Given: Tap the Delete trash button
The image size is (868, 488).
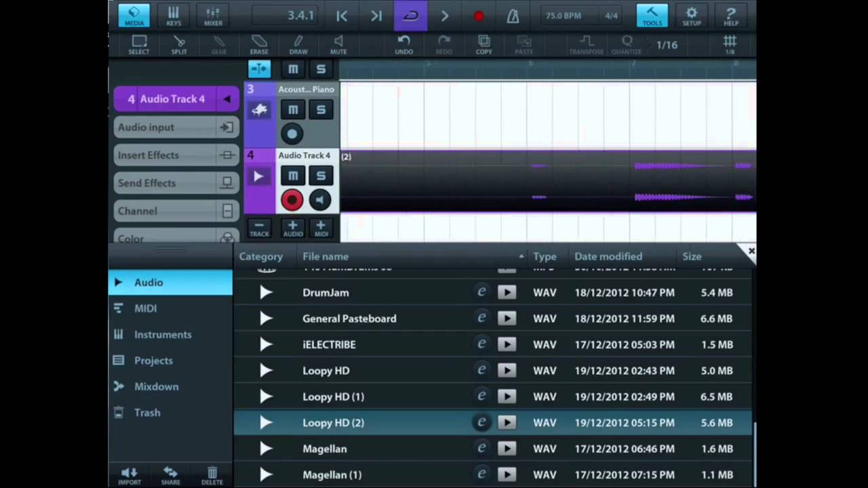Looking at the screenshot, I should click(x=212, y=476).
